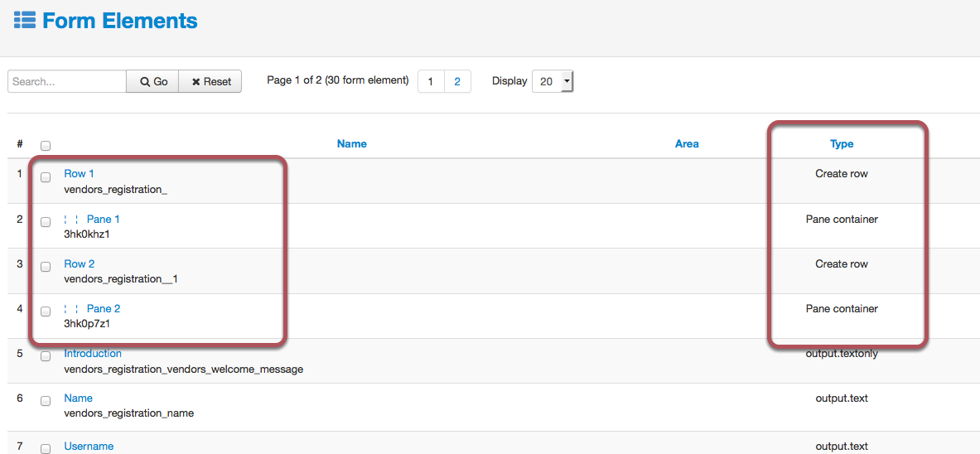The height and width of the screenshot is (454, 980).
Task: Go to page 1 in pagination
Action: point(431,81)
